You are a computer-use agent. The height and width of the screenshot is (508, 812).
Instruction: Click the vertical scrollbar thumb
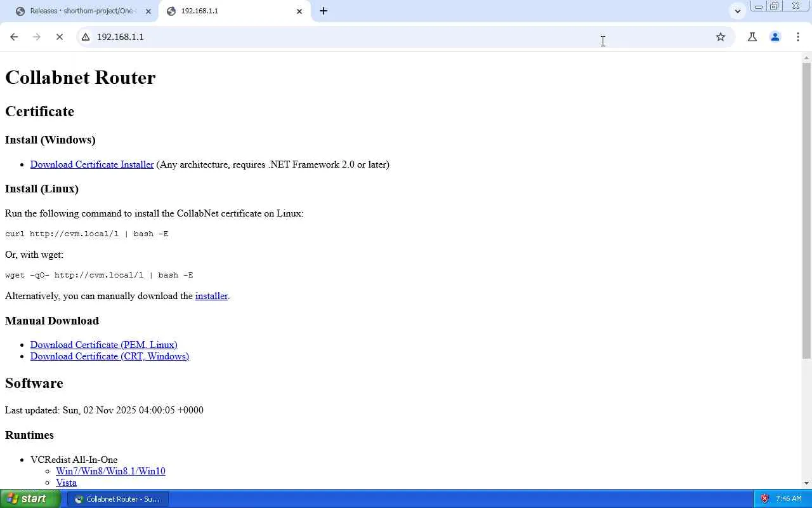coord(806,211)
